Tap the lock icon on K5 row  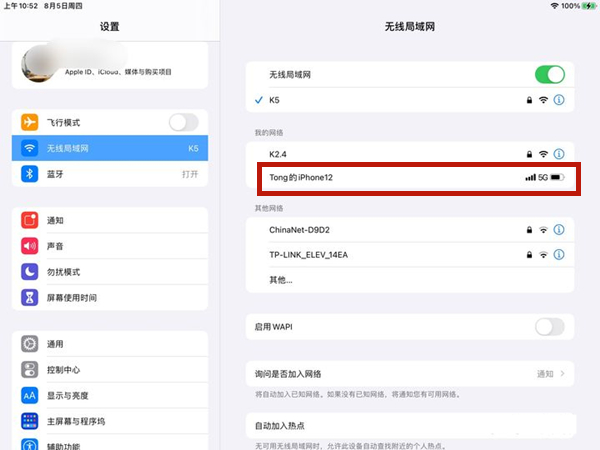click(x=529, y=100)
